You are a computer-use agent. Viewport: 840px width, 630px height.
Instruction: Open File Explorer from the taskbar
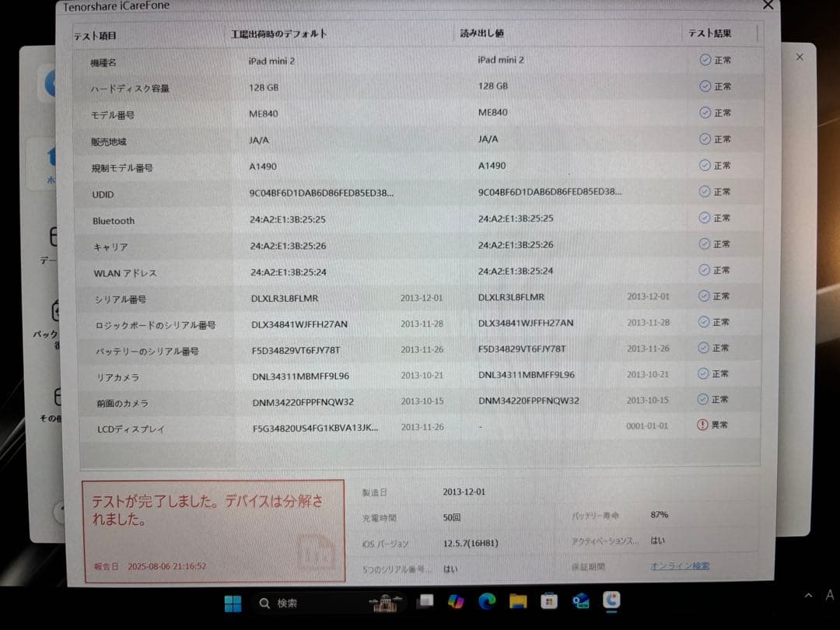(516, 601)
